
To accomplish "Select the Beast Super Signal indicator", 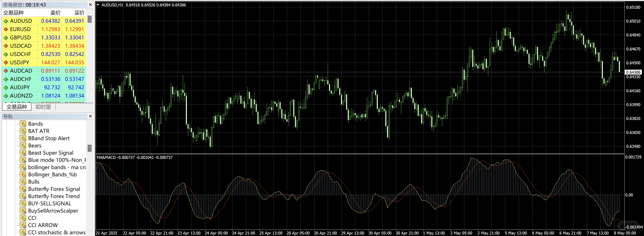I will 50,153.
